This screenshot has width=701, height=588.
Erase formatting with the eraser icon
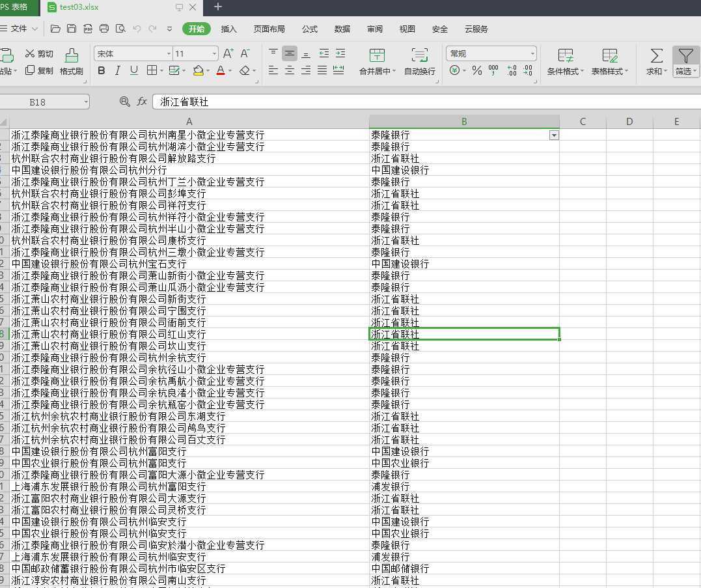[245, 70]
